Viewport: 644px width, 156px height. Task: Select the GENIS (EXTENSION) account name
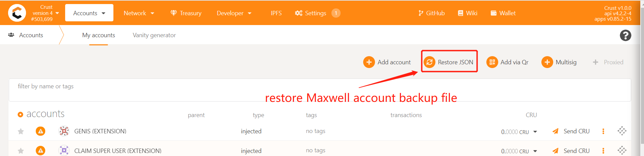(100, 131)
